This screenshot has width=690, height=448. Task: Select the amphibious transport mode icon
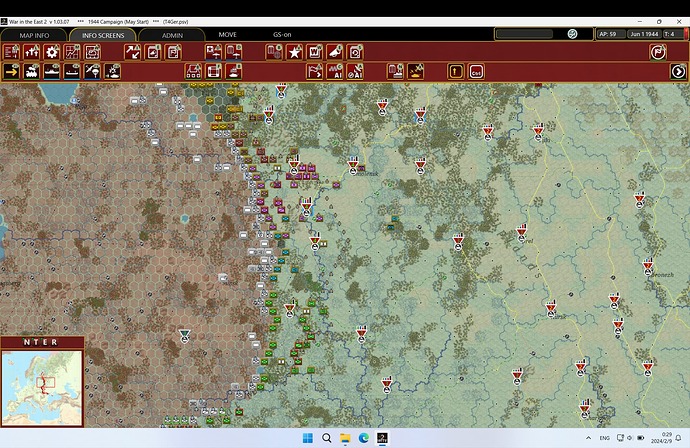[x=72, y=71]
